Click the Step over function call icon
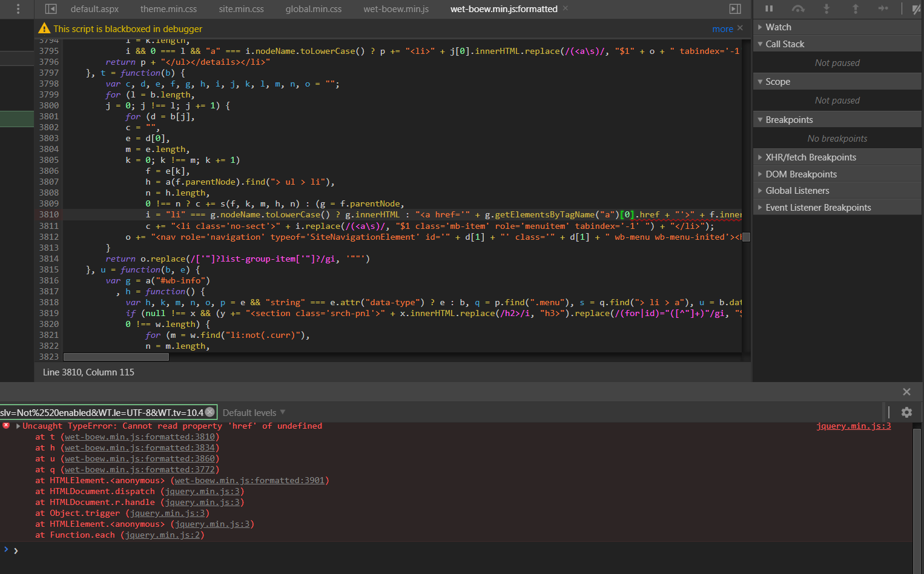This screenshot has width=924, height=574. [x=798, y=8]
